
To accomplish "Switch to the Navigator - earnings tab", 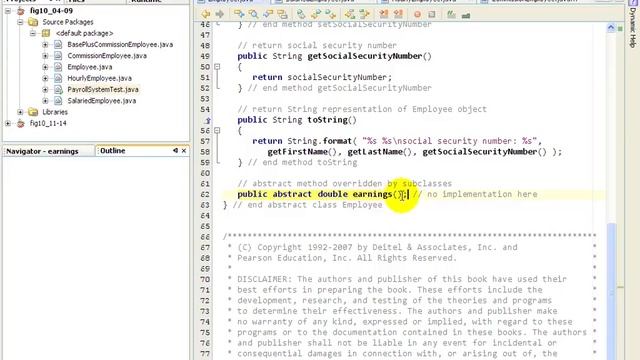I will point(42,151).
